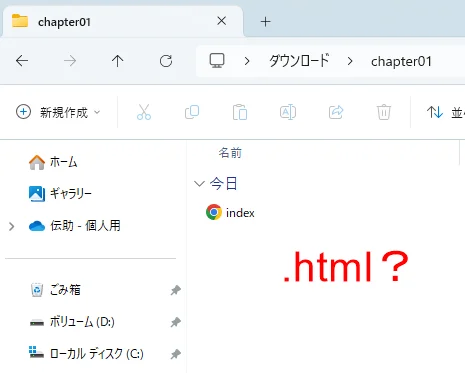The image size is (465, 373).
Task: Click the chapter01 tab folder icon
Action: pyautogui.click(x=20, y=21)
